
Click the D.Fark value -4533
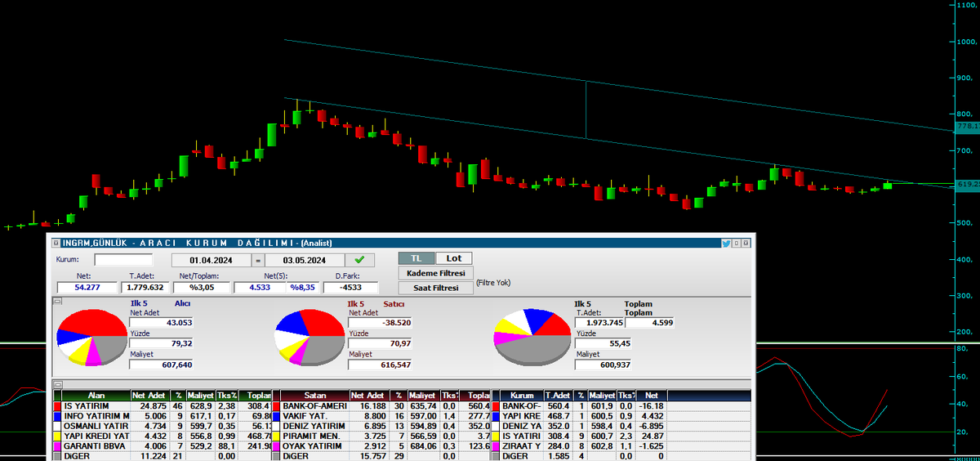click(351, 288)
